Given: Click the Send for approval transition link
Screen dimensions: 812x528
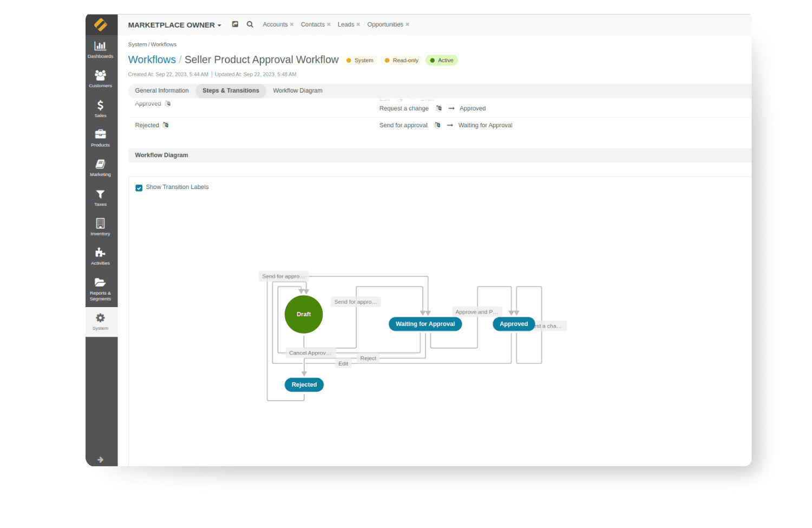Looking at the screenshot, I should [x=403, y=125].
